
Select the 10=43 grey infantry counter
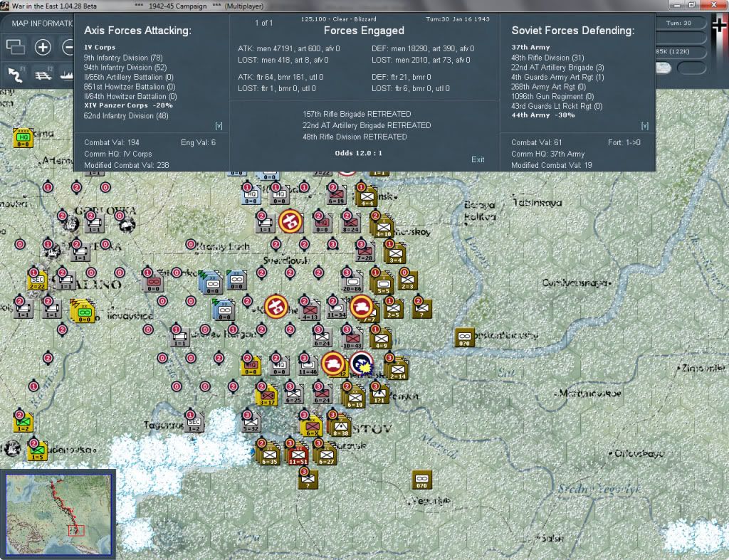(352, 339)
